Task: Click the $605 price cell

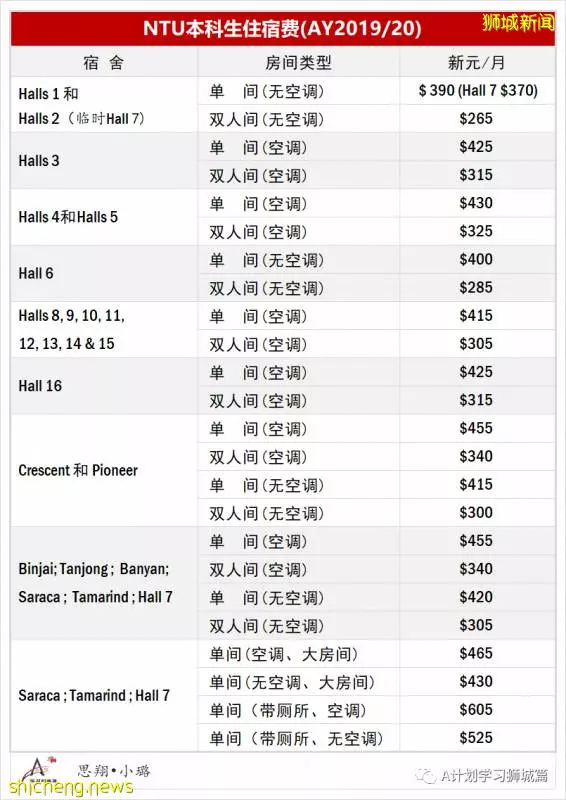Action: tap(477, 709)
